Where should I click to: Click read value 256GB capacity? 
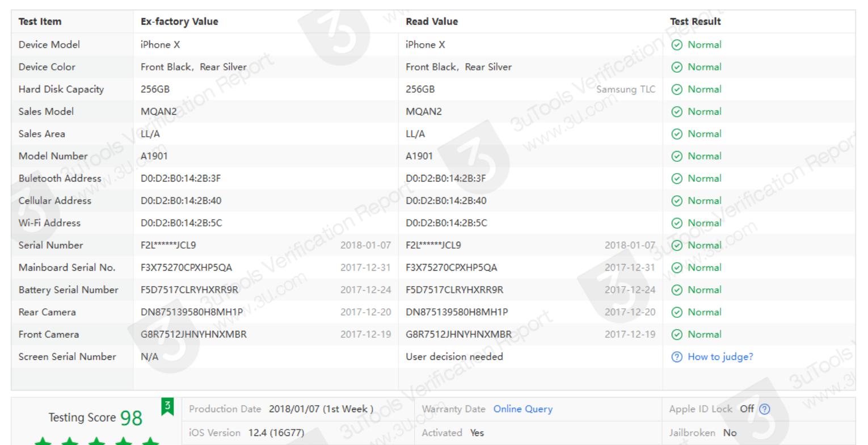(420, 89)
